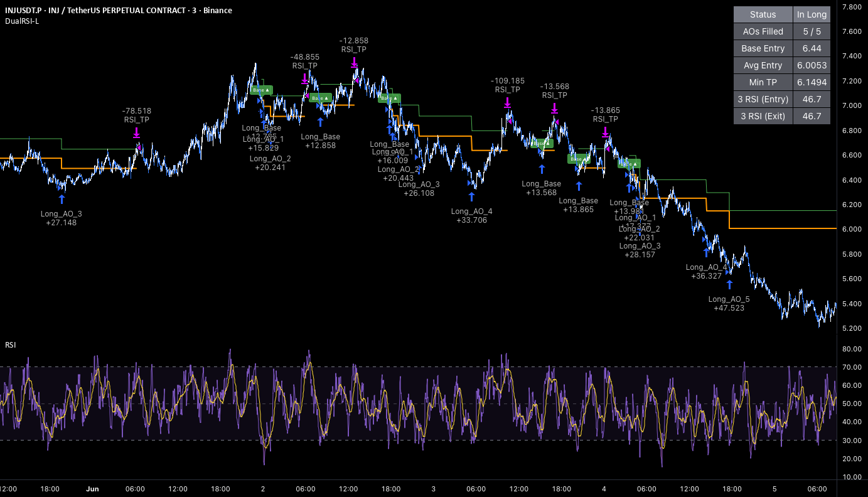This screenshot has height=497, width=868.
Task: Click the 30.00 RSI scale label
Action: pyautogui.click(x=851, y=441)
